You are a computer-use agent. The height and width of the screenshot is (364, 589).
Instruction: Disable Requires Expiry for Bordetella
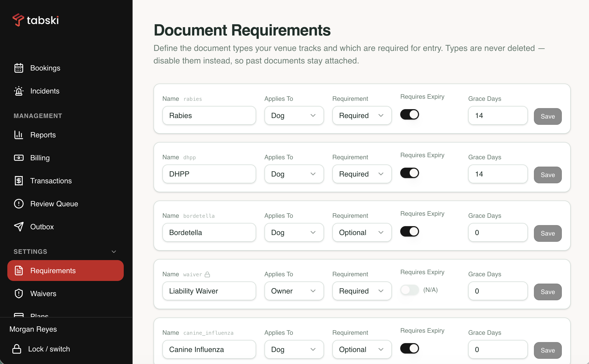(x=409, y=231)
